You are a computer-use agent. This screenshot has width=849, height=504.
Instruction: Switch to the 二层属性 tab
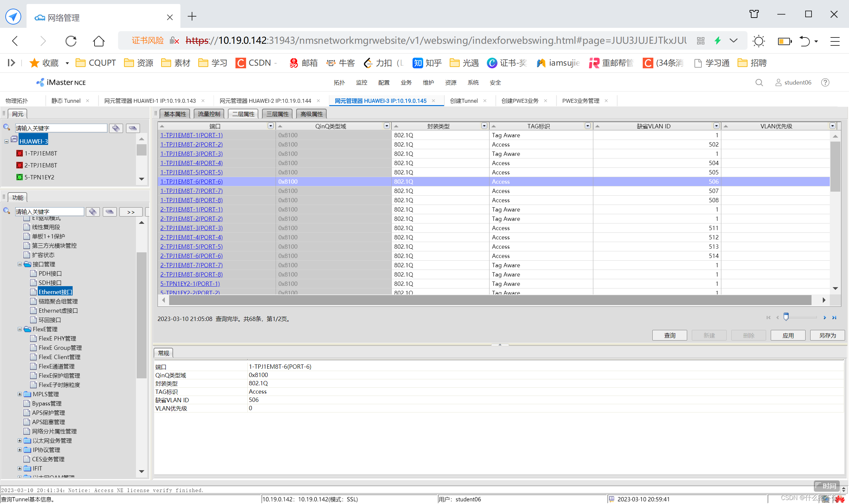tap(243, 114)
